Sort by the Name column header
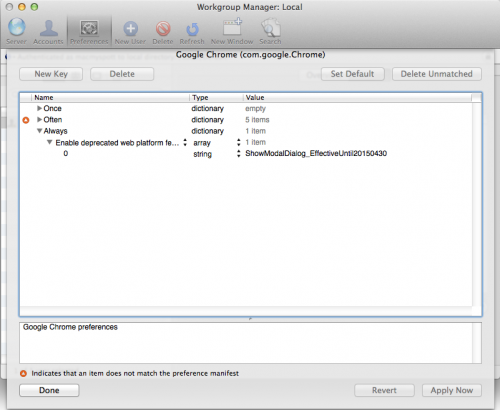 click(x=111, y=98)
